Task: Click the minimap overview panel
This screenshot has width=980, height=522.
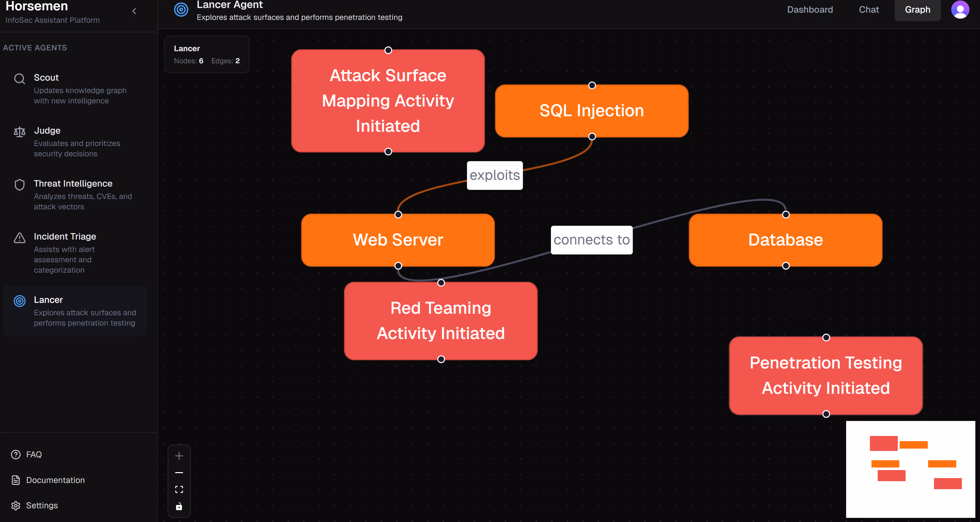Action: point(910,469)
